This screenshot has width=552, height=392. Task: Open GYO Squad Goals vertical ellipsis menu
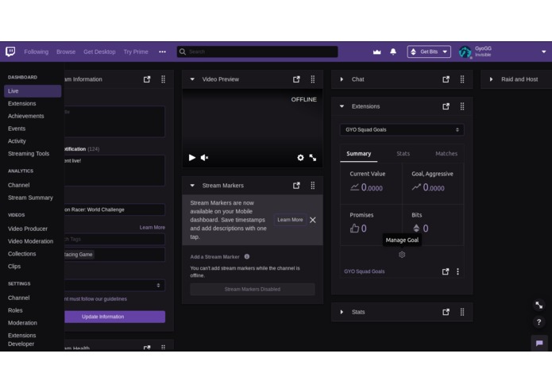tap(457, 271)
